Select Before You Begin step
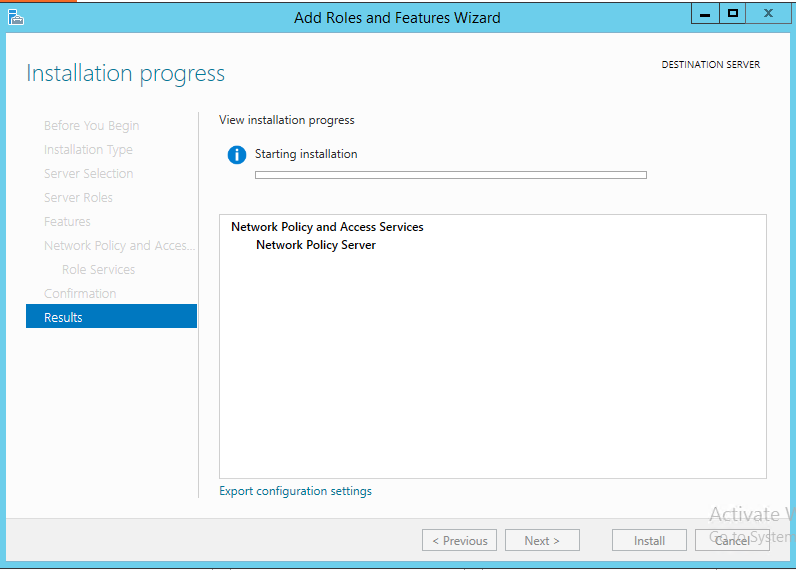This screenshot has height=570, width=796. tap(91, 126)
